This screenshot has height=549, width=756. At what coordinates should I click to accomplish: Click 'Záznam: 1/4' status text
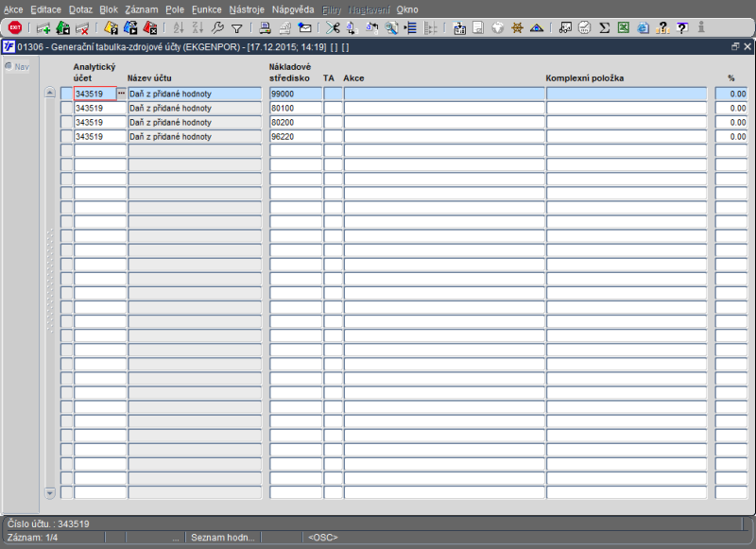pos(32,538)
